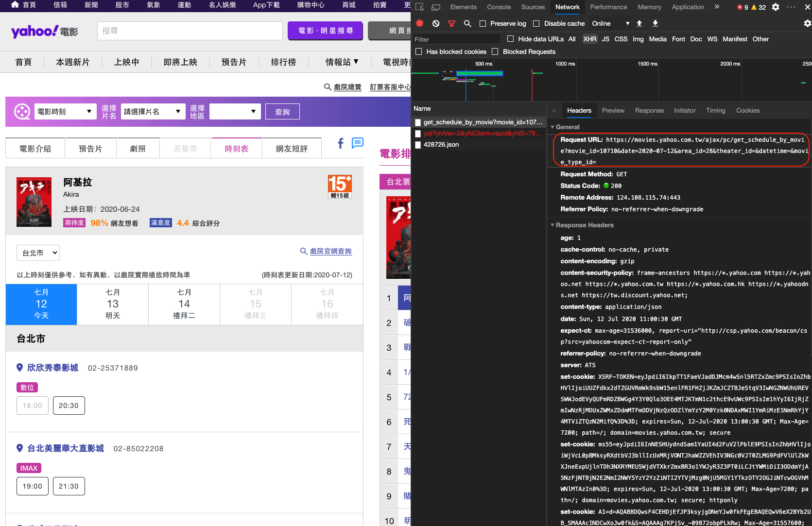Click the Akira movie poster thumbnail

34,202
